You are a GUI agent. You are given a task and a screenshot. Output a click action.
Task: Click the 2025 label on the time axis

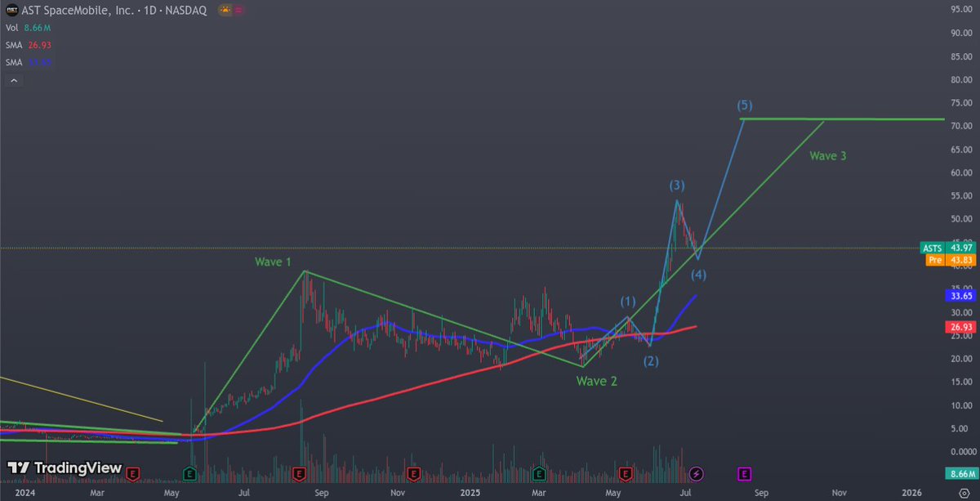(x=469, y=494)
